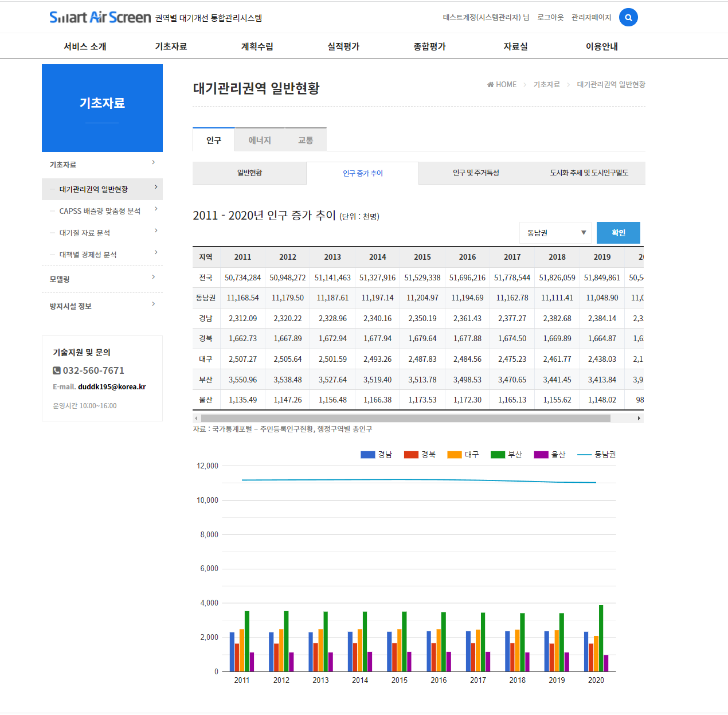The width and height of the screenshot is (728, 715).
Task: Expand 대기관리권역 일반현황 chevron in sidebar
Action: tap(156, 187)
